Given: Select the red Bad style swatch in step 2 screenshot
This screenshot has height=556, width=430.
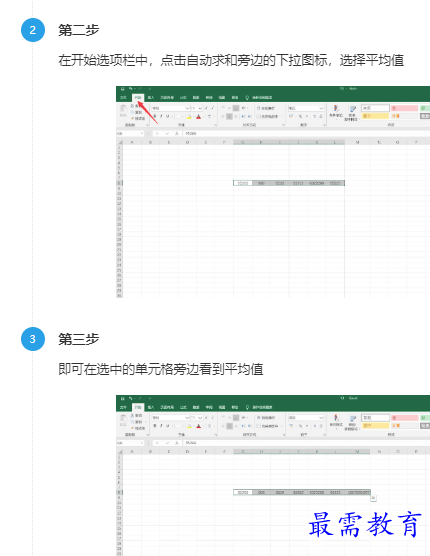Looking at the screenshot, I should click(404, 108).
